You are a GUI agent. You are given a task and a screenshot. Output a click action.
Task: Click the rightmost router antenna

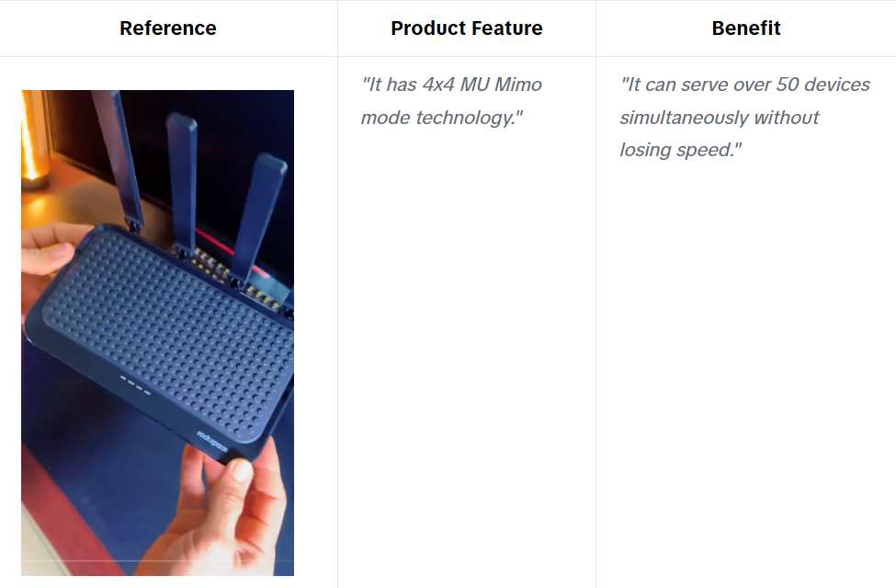256,211
